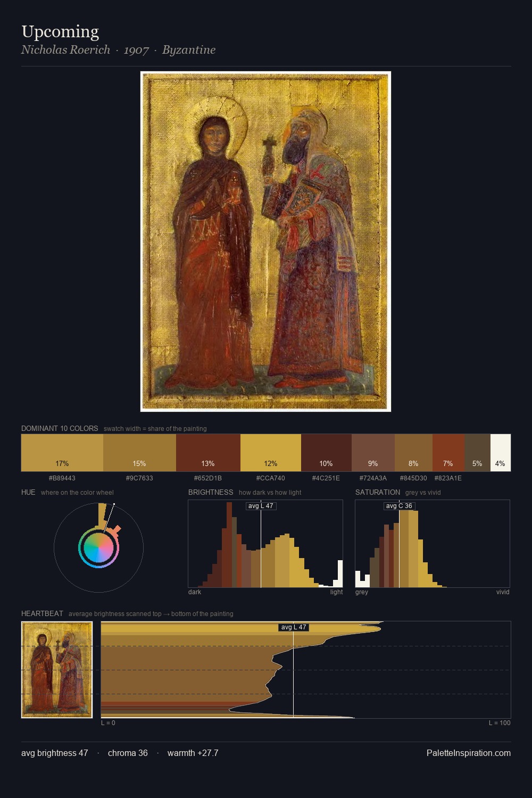Click the 'light' axis label under brightness

(336, 592)
